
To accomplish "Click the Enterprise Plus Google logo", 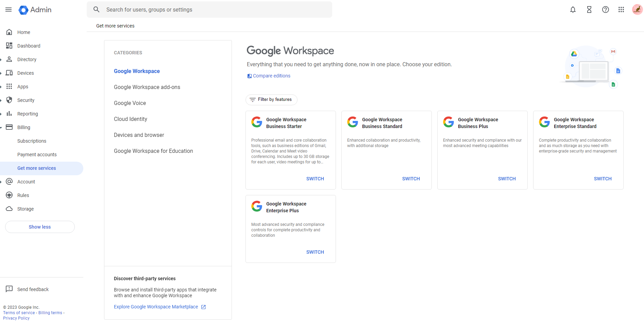I will 257,206.
